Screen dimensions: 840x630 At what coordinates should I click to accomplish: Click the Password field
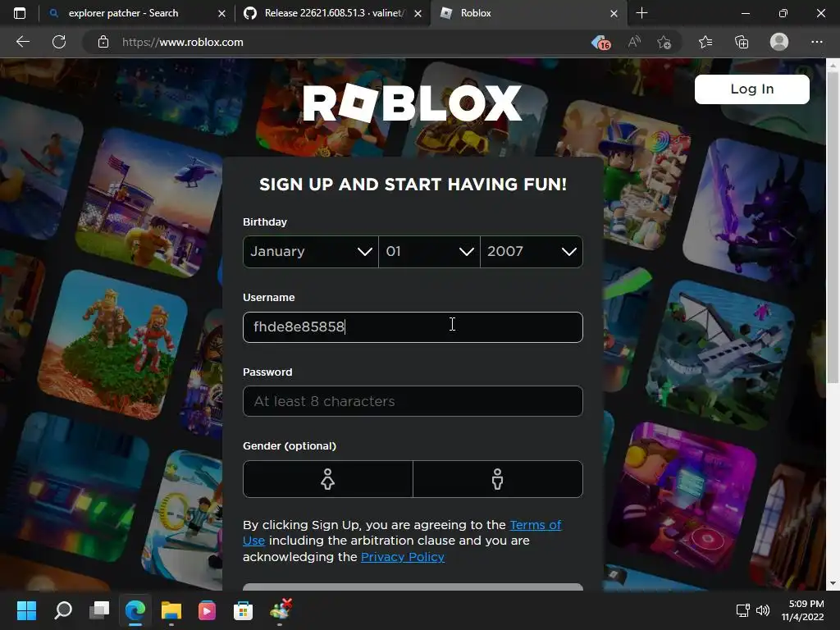click(413, 401)
